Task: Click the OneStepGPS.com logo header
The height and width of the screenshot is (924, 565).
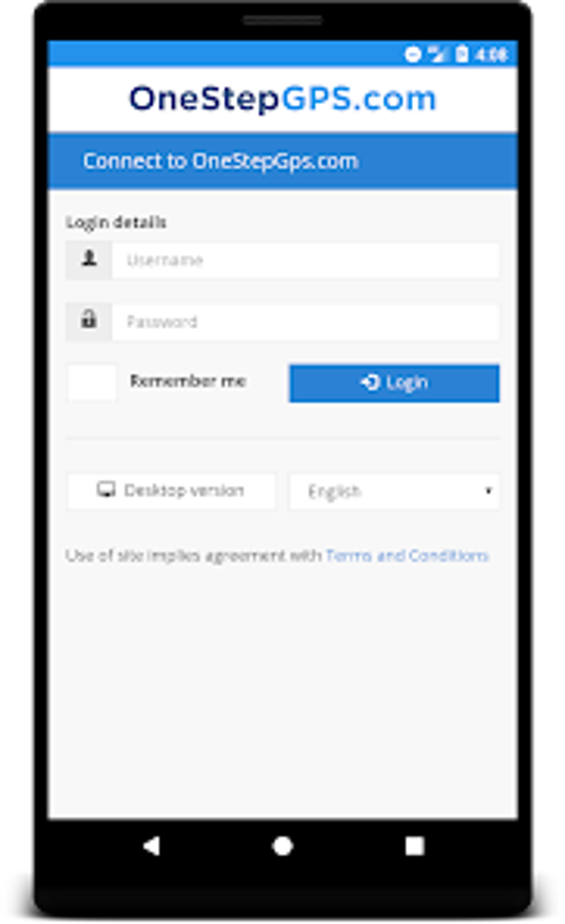Action: click(x=283, y=100)
